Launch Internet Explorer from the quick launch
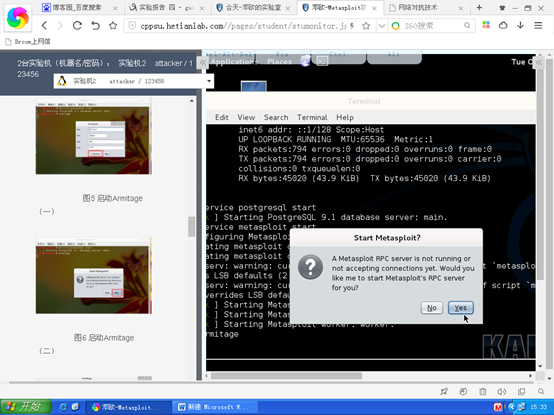 pos(63,407)
